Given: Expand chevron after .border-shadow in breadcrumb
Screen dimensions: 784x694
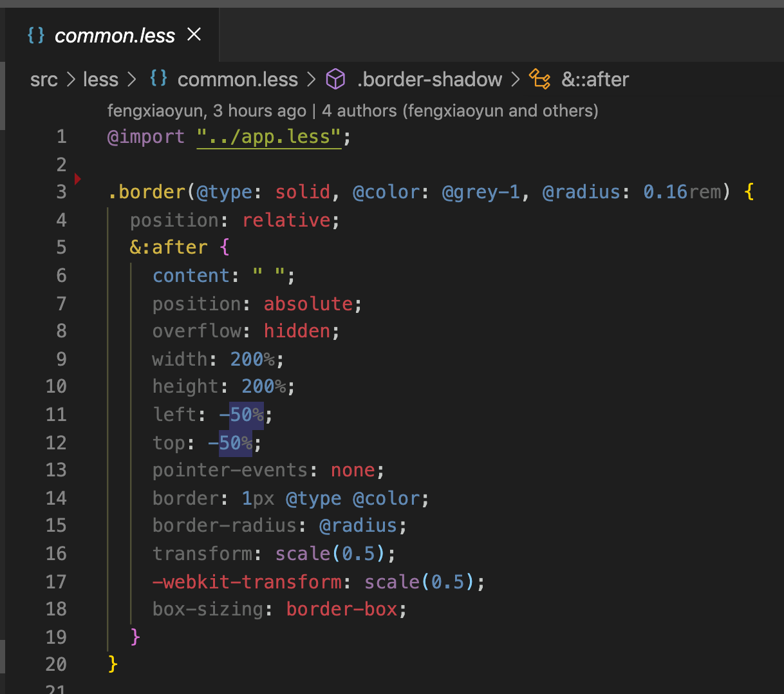Looking at the screenshot, I should click(516, 80).
